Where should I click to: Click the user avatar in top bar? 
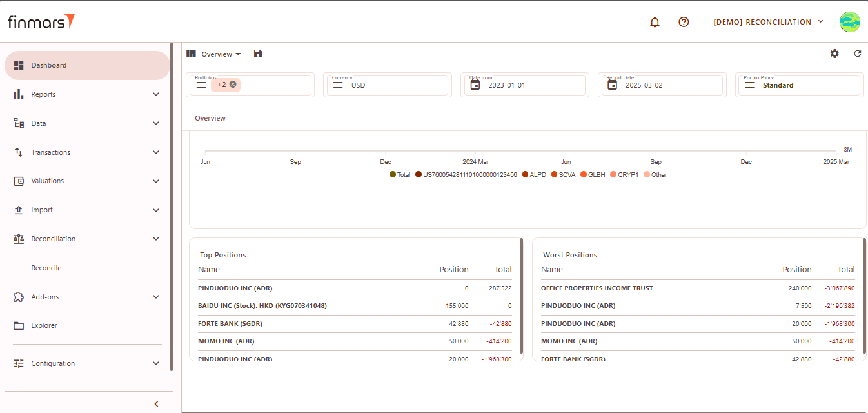tap(849, 22)
